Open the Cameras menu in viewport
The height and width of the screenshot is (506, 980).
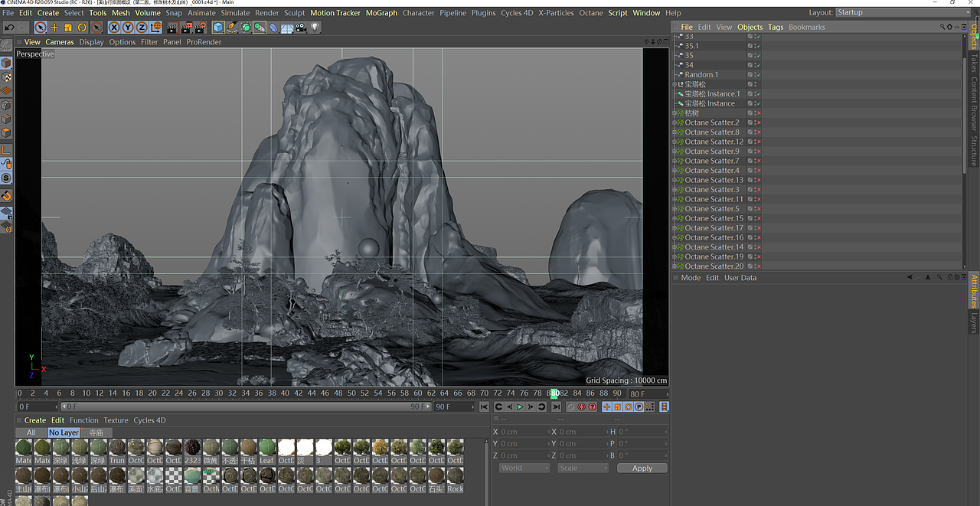pyautogui.click(x=60, y=42)
